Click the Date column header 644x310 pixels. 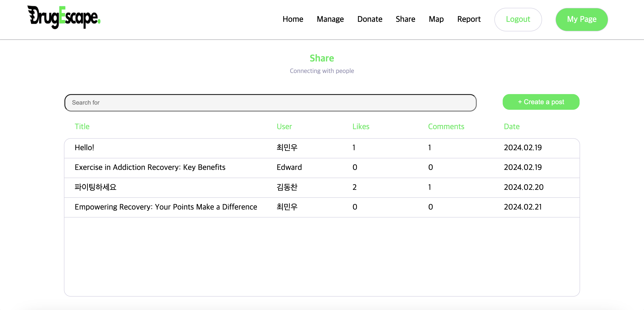point(511,127)
